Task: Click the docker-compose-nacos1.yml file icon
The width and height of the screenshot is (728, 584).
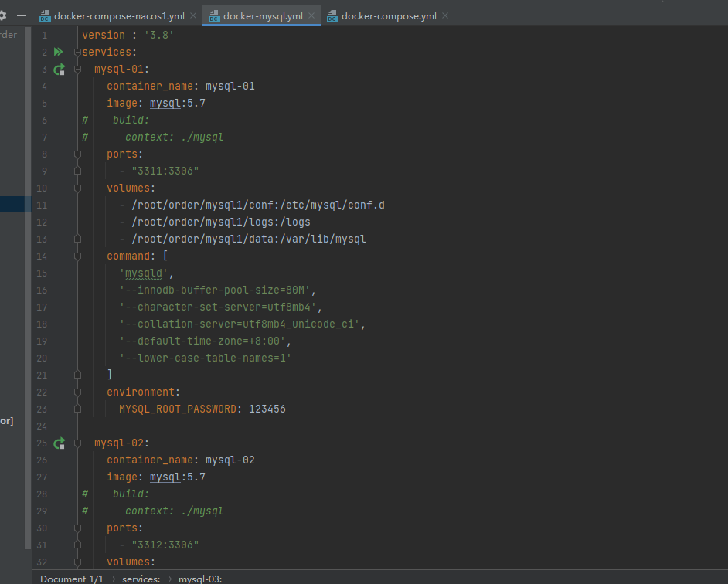Action: [x=45, y=16]
